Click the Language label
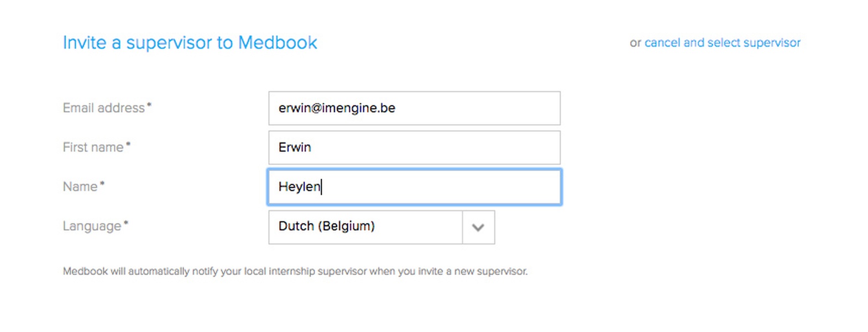This screenshot has height=332, width=868. 92,226
